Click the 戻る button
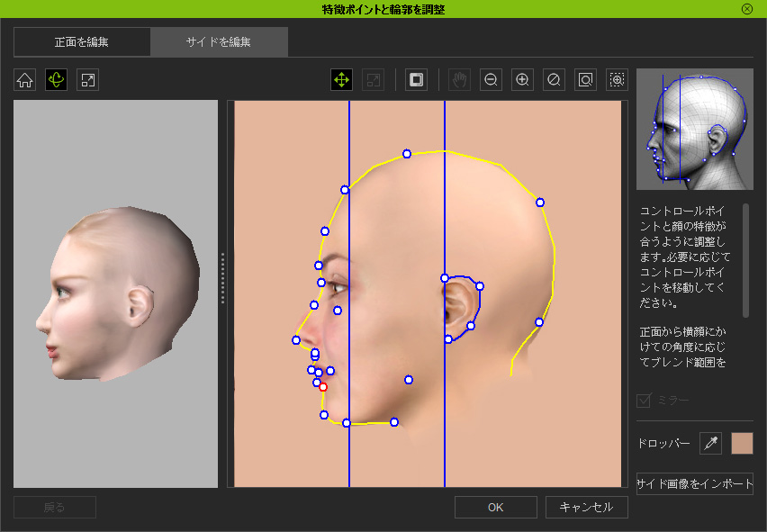Image resolution: width=767 pixels, height=532 pixels. point(55,508)
